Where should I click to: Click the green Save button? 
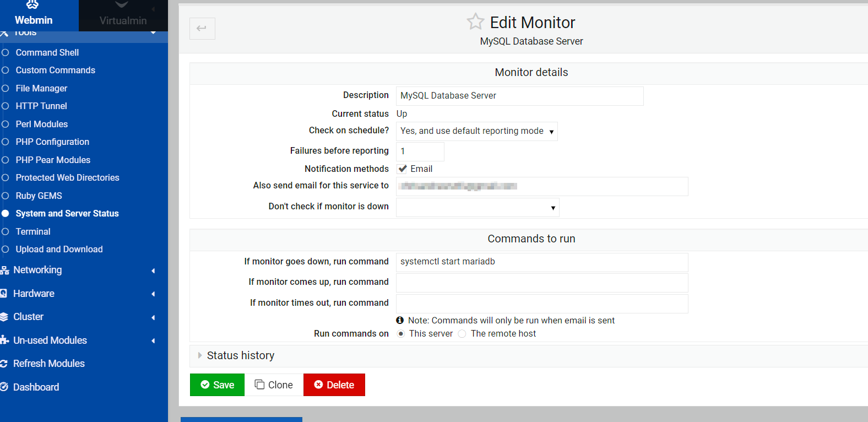coord(217,385)
